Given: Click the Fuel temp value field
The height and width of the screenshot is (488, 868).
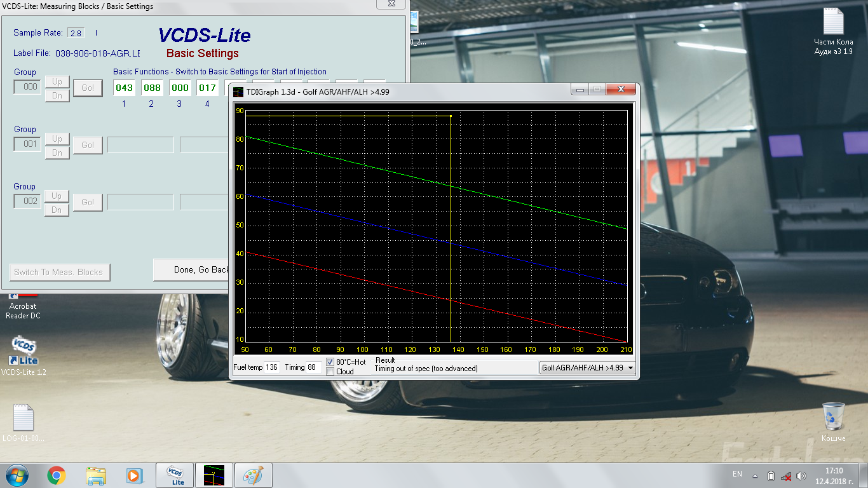Looking at the screenshot, I should click(x=272, y=367).
